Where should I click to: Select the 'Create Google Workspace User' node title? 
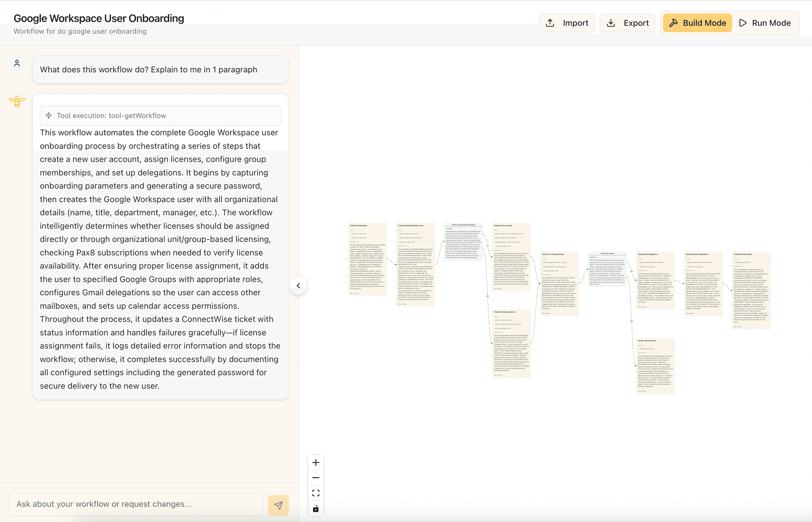(410, 226)
